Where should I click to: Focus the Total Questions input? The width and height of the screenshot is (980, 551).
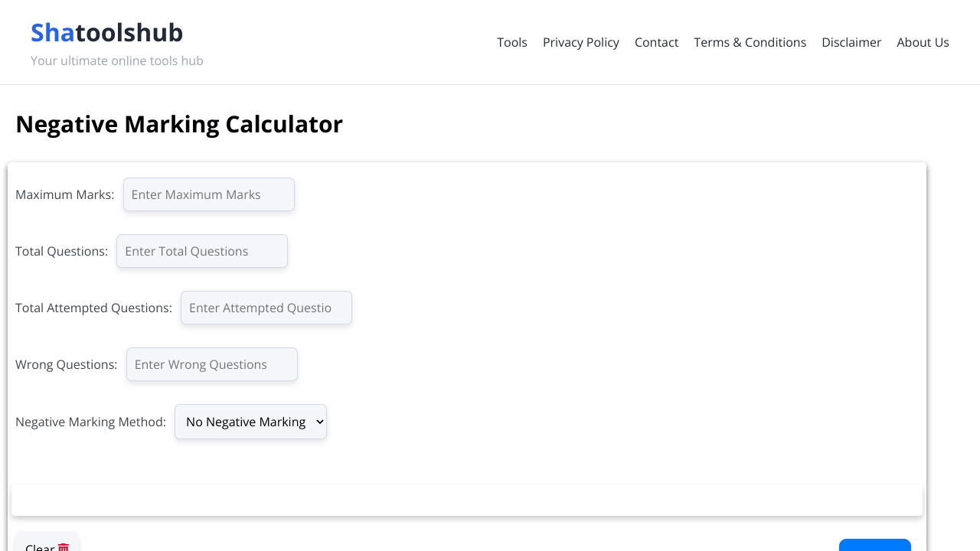[201, 251]
